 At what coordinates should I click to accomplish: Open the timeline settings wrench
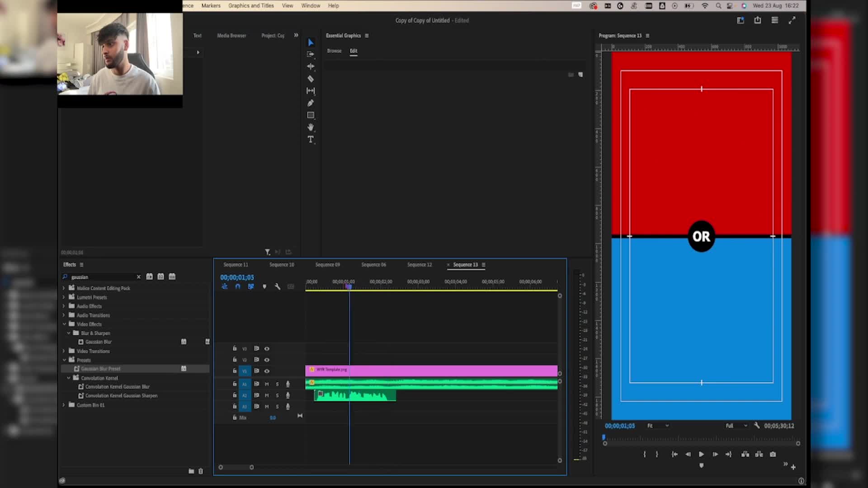point(278,286)
